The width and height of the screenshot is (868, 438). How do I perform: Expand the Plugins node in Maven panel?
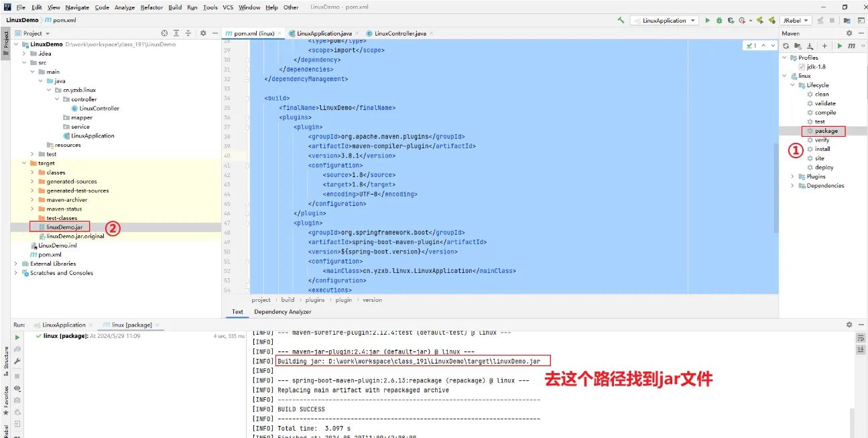(793, 176)
